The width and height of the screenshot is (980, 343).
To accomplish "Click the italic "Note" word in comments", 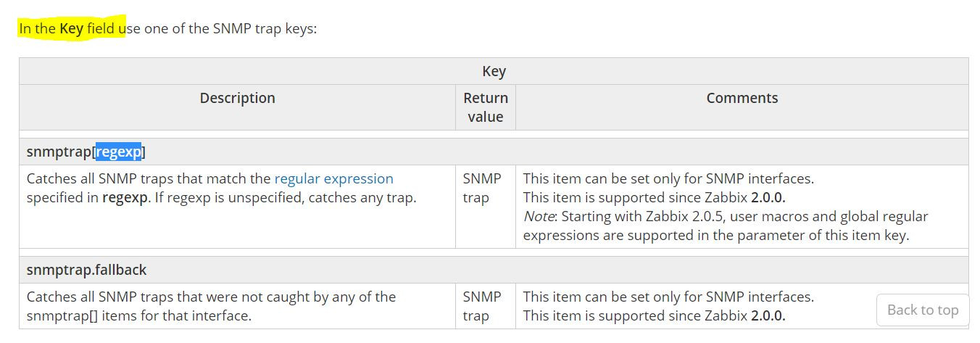I will coord(538,216).
